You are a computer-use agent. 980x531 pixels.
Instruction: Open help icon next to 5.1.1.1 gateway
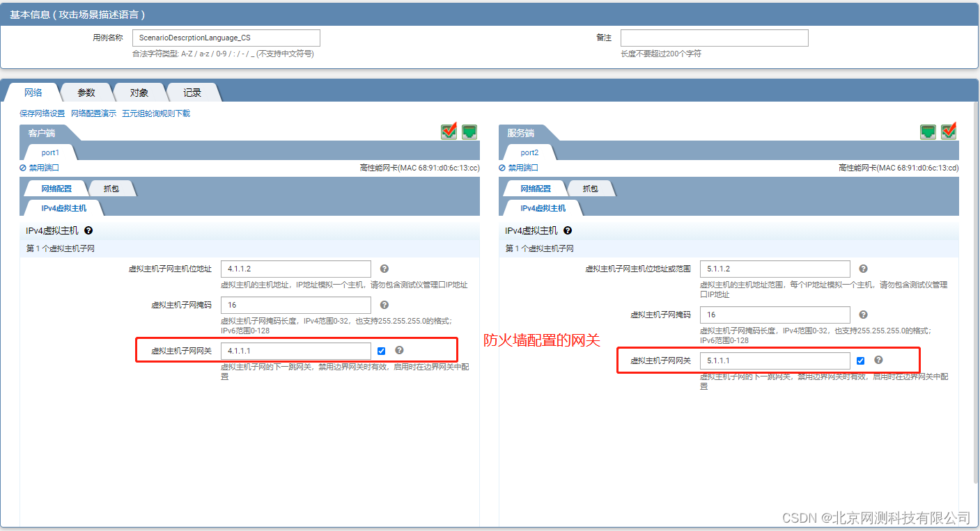tap(878, 360)
